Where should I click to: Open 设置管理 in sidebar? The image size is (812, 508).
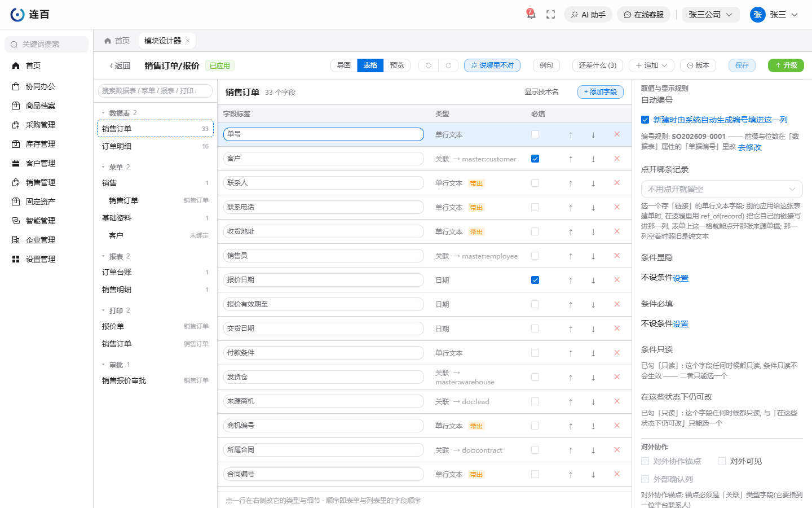[47, 259]
